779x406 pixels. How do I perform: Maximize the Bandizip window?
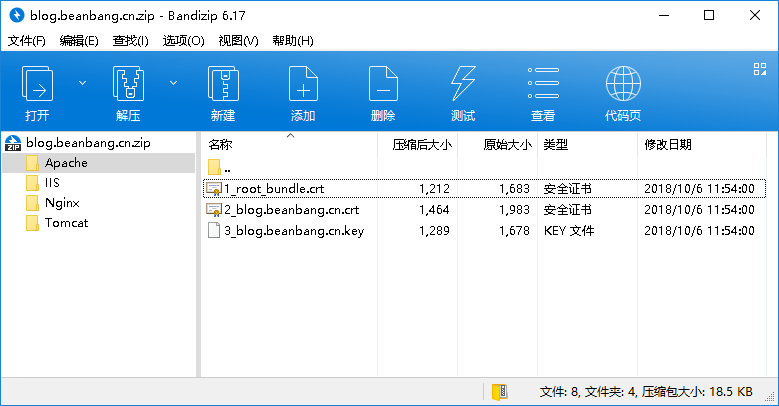(x=709, y=15)
